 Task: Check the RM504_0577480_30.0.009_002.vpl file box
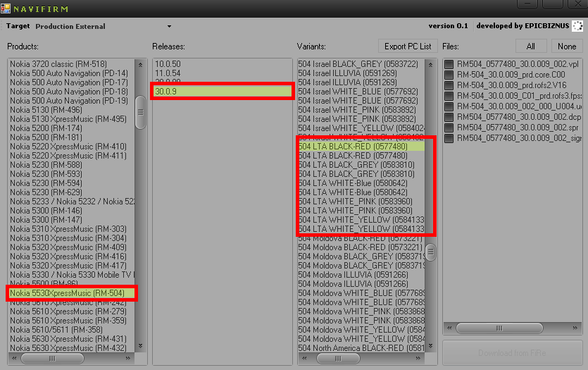(449, 64)
